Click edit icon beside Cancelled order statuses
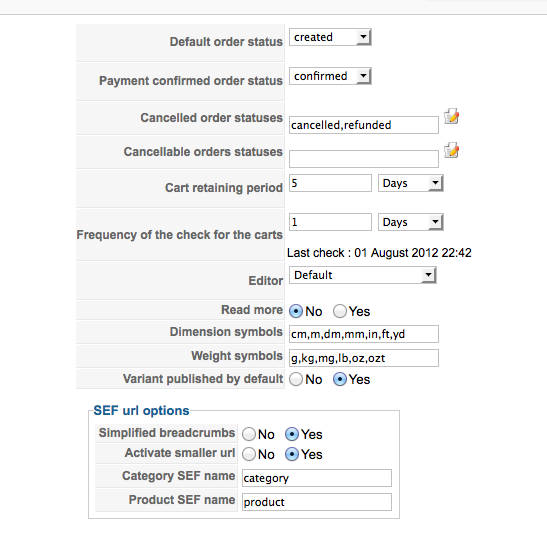Screen dimensions: 547x541 tap(451, 116)
